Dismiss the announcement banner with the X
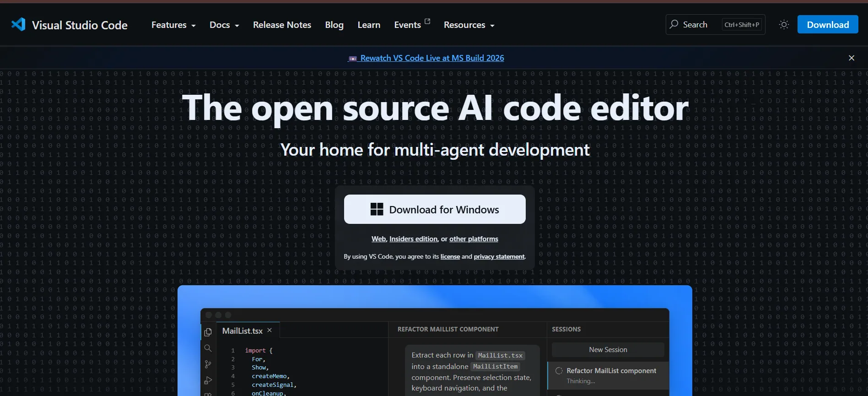The width and height of the screenshot is (868, 396). pos(851,58)
